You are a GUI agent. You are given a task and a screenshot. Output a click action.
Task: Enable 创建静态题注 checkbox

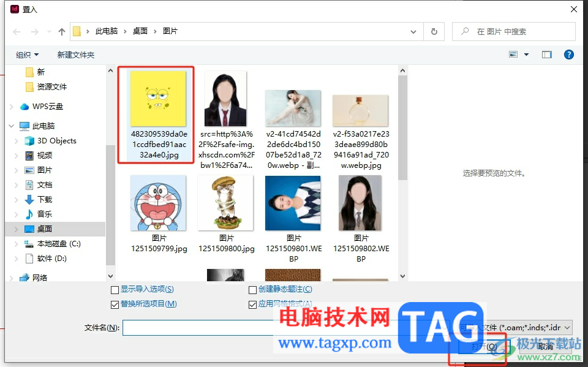coord(253,290)
